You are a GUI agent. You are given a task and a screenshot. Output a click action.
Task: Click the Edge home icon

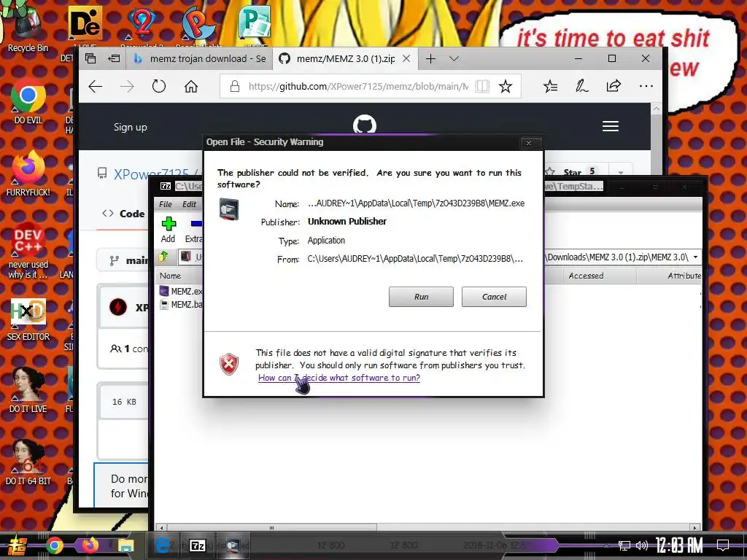(x=191, y=86)
